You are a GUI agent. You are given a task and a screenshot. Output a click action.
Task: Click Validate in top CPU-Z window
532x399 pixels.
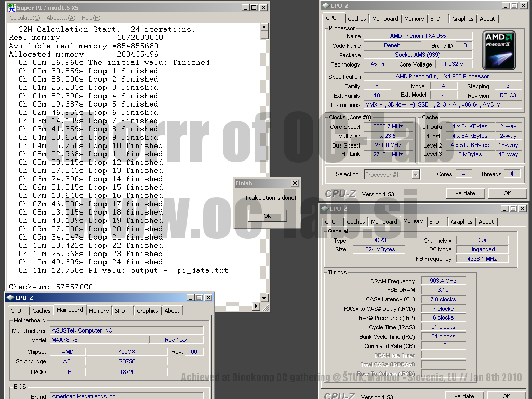pyautogui.click(x=465, y=193)
